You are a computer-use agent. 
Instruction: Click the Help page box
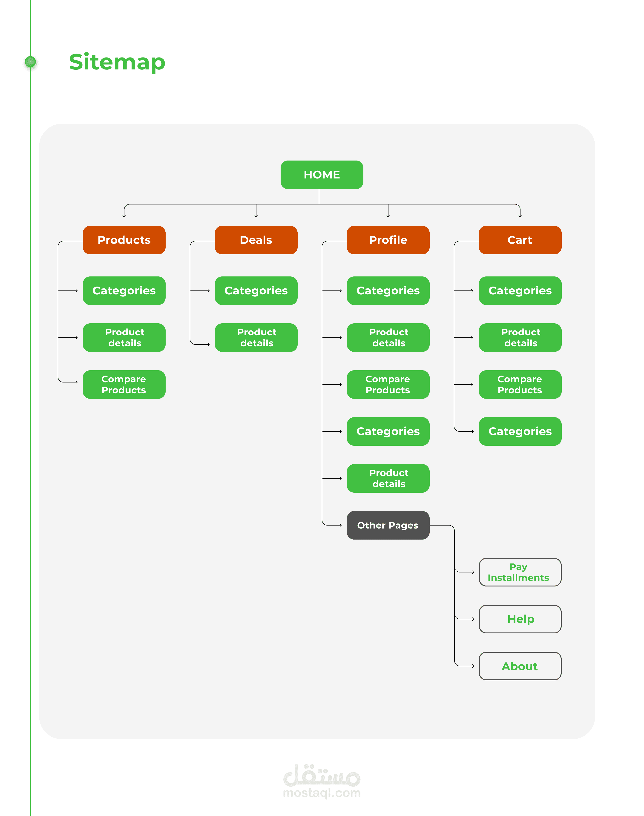click(x=520, y=619)
